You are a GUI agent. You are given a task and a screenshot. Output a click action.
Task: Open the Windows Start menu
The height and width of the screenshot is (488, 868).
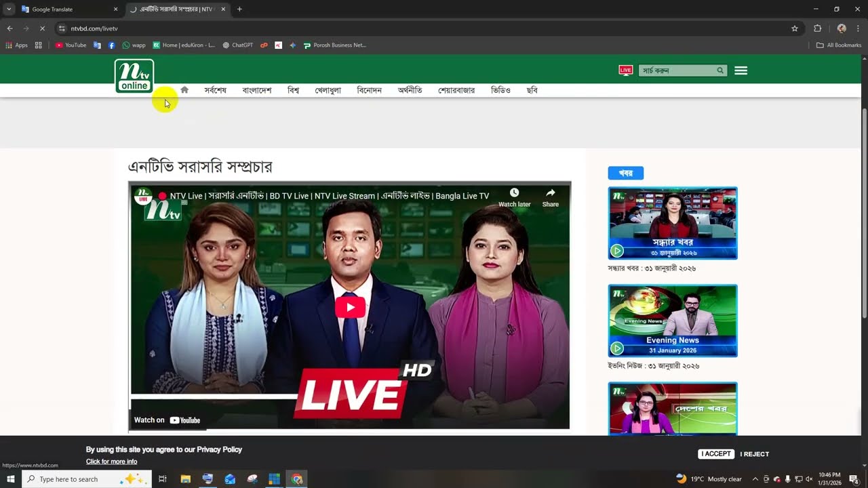(10, 479)
